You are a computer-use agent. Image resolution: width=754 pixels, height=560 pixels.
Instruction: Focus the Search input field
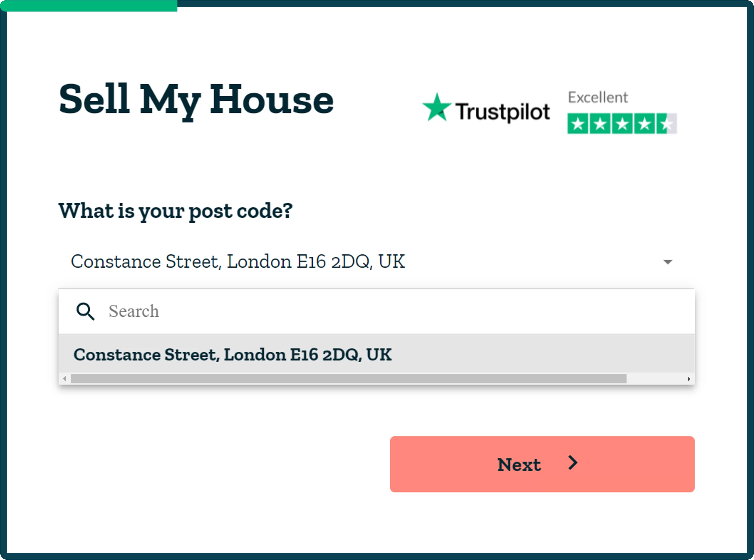tap(373, 311)
